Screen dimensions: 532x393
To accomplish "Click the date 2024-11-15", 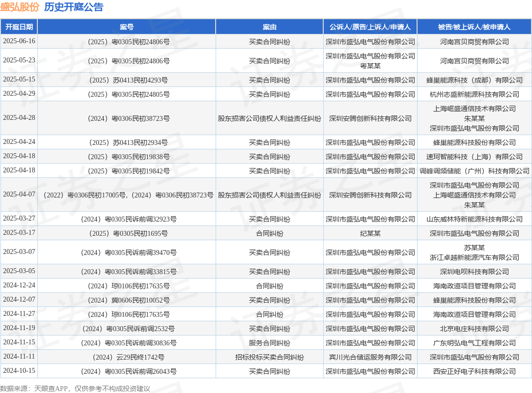I will pyautogui.click(x=19, y=342).
